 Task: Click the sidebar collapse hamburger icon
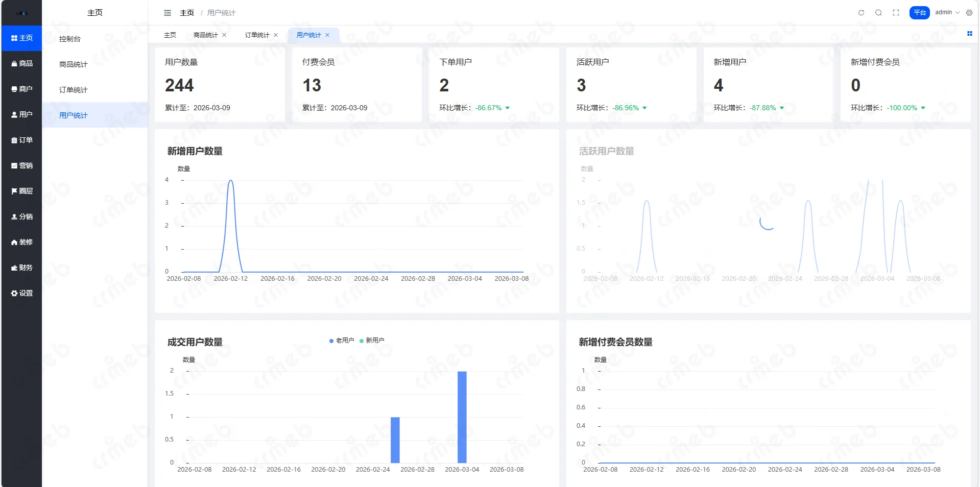coord(167,13)
